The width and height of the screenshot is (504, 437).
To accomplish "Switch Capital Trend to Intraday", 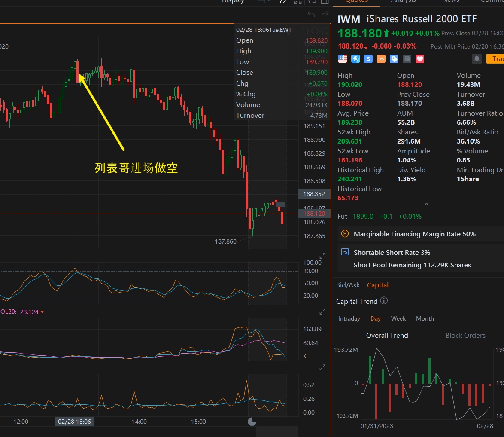I will tap(349, 318).
